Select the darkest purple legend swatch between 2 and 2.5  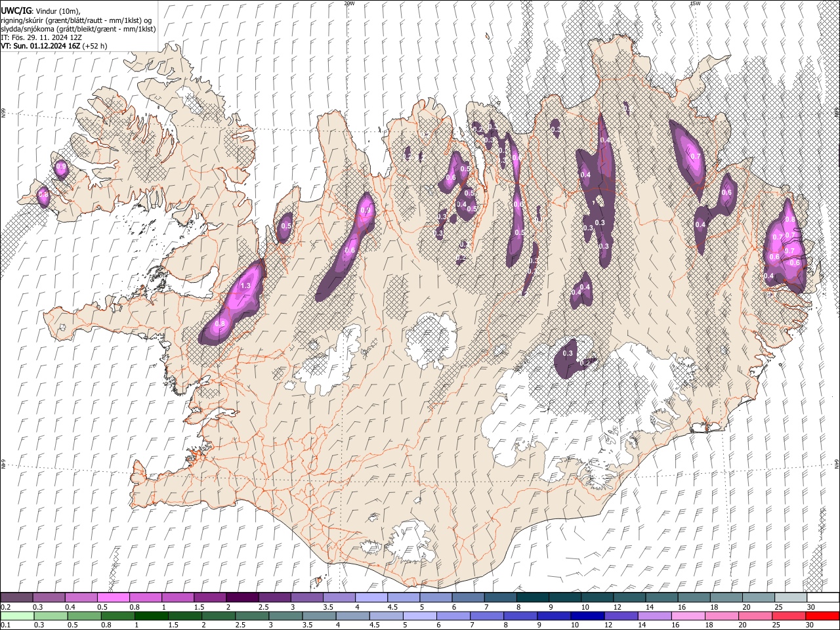242,597
